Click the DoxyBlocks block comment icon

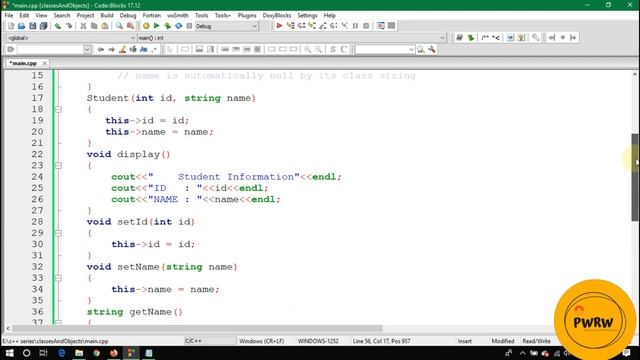coord(485,38)
